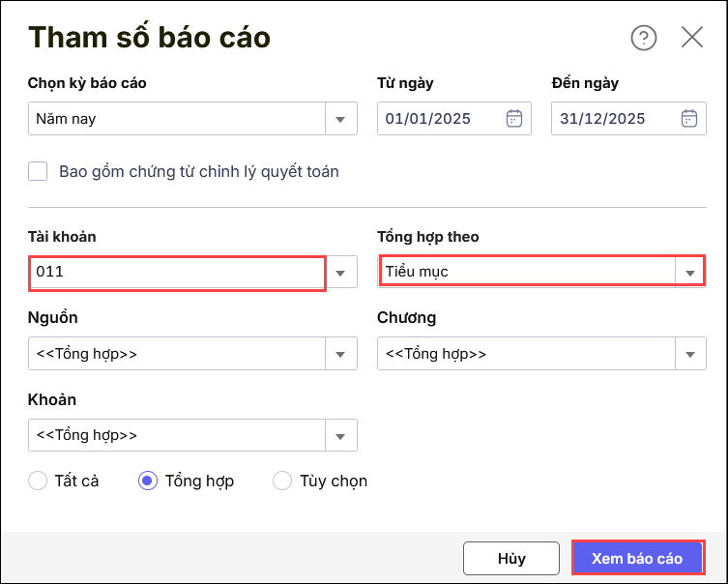This screenshot has width=728, height=584.
Task: Open the Tài khoản dropdown arrow
Action: (x=340, y=273)
